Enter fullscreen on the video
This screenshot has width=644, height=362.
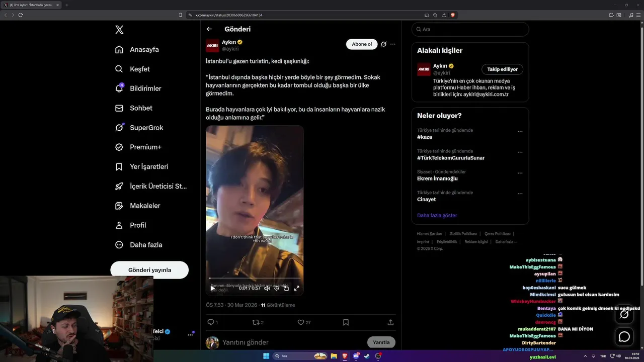[296, 288]
